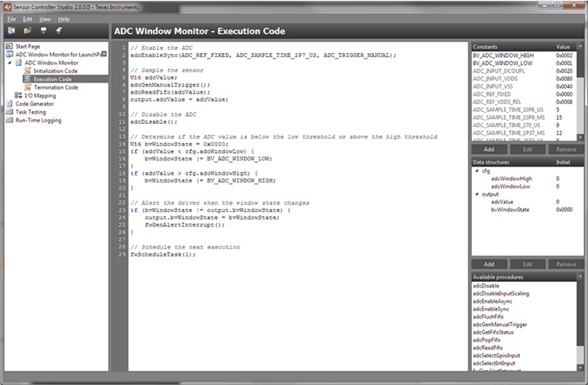The height and width of the screenshot is (385, 588).
Task: Click the Code Generator icon
Action: (x=10, y=104)
